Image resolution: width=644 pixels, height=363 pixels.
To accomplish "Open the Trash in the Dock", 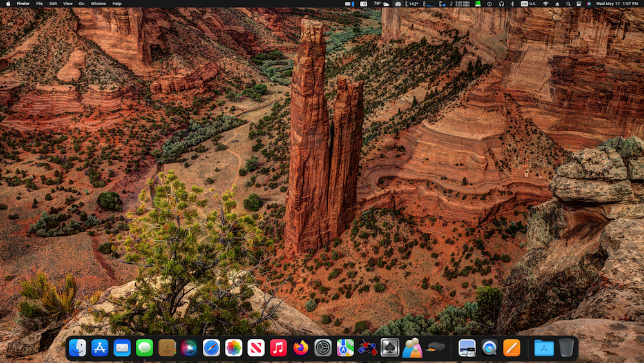I will click(x=566, y=348).
